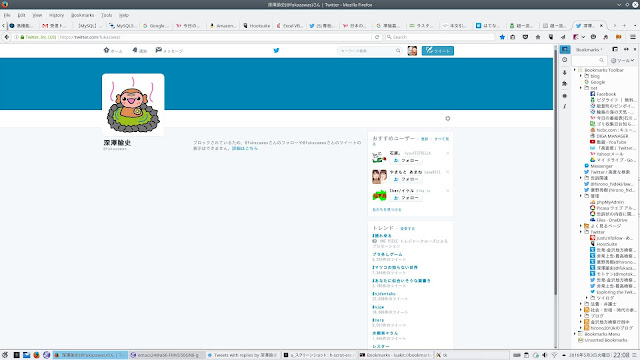Select the history clock sidebar icon
Viewport: 640px width, 360px height.
(565, 60)
